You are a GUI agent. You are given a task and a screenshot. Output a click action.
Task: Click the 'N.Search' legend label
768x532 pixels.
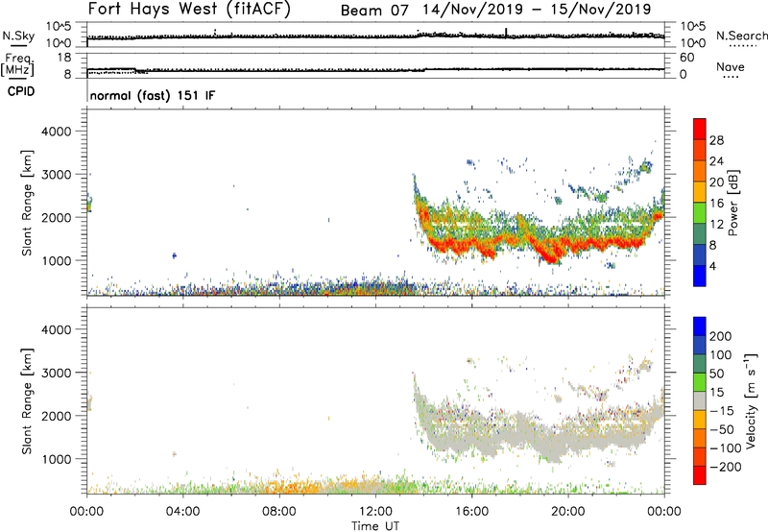pos(741,36)
